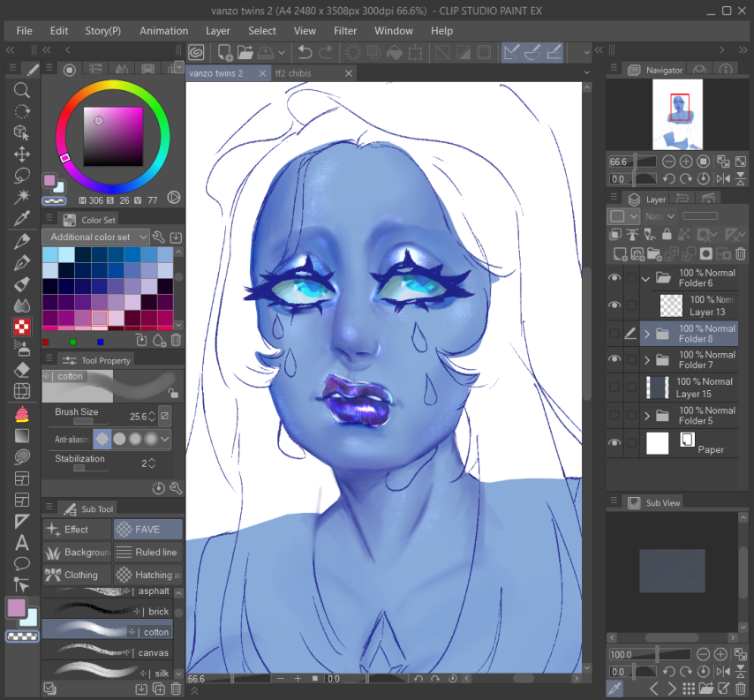Open the canvas tab list dropdown

586,72
